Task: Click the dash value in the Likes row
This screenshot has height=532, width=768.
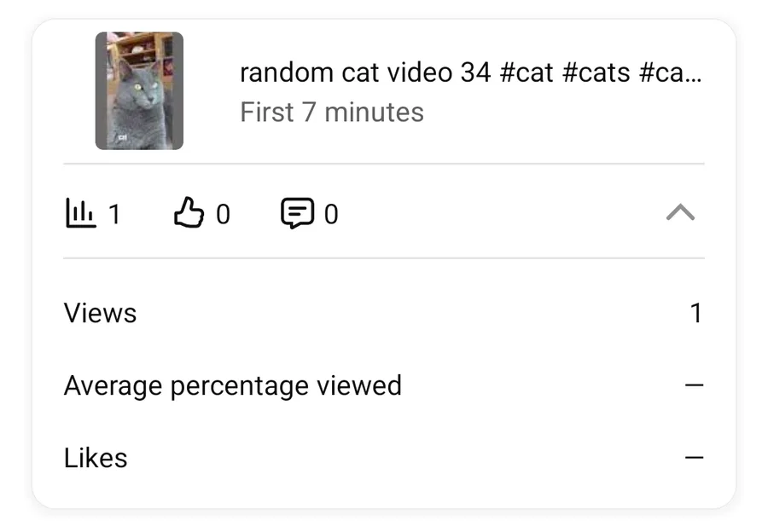Action: [695, 458]
